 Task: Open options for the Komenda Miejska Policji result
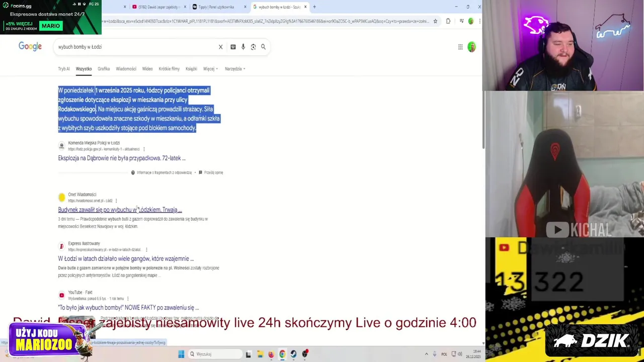coord(144,149)
